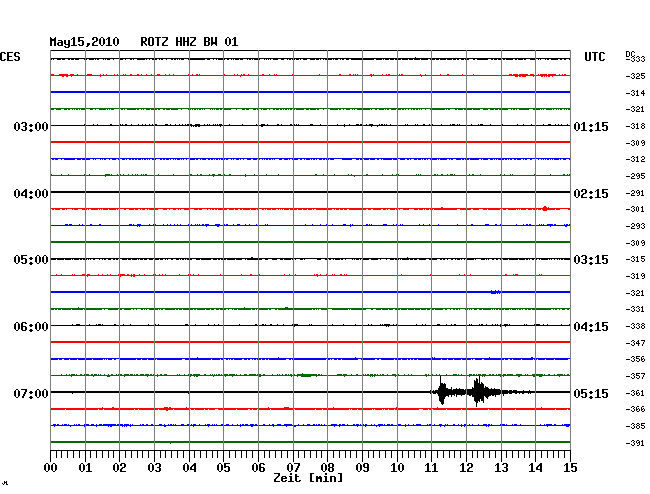The width and height of the screenshot is (650, 494).
Task: Click the DC offset value "-301"
Action: [635, 209]
